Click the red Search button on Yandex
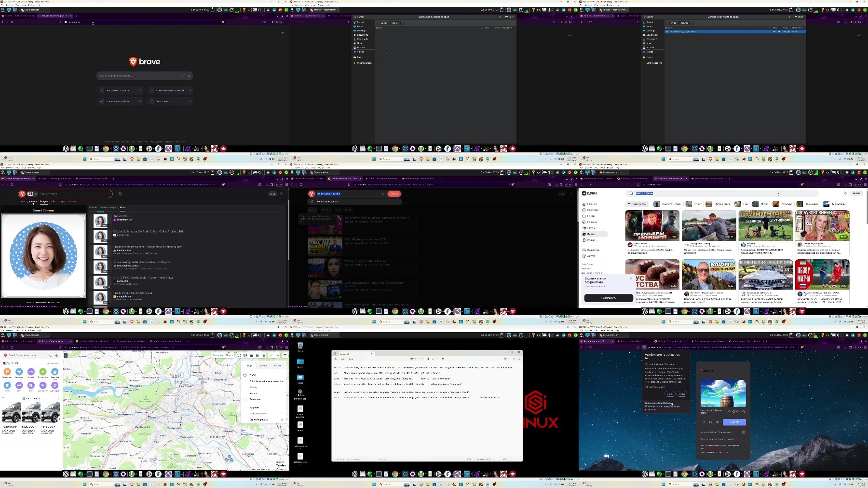This screenshot has height=488, width=868. point(394,194)
